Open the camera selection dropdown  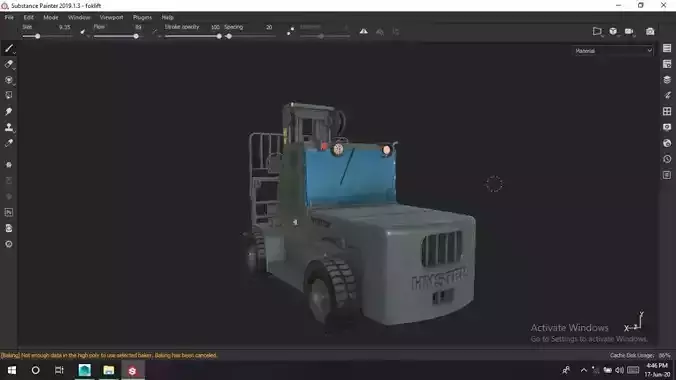click(x=629, y=31)
